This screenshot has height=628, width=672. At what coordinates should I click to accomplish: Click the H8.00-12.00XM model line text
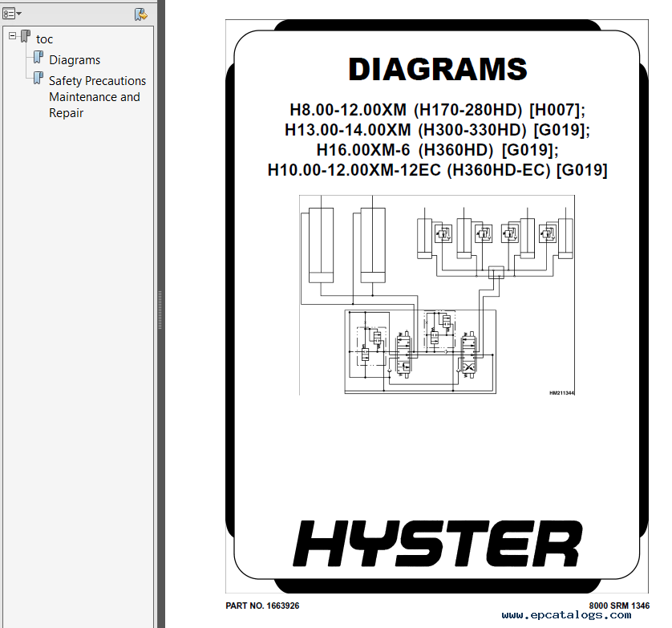[438, 110]
